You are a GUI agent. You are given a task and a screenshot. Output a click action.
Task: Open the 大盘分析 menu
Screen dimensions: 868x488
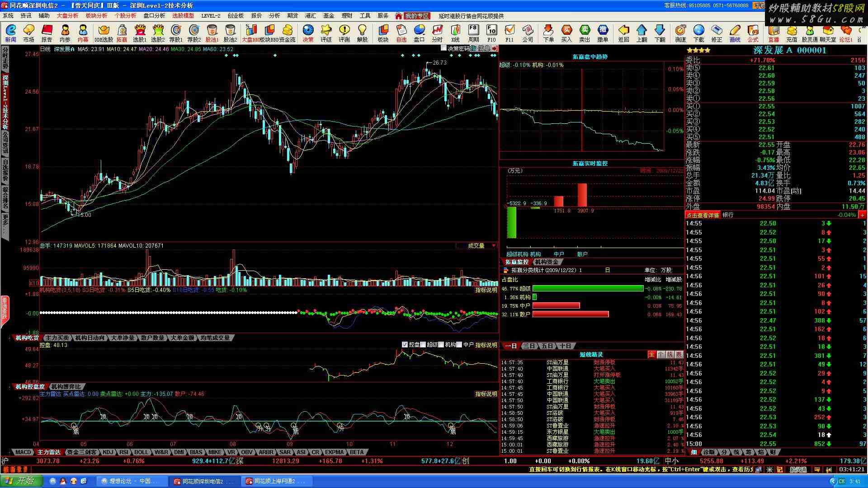pyautogui.click(x=67, y=15)
